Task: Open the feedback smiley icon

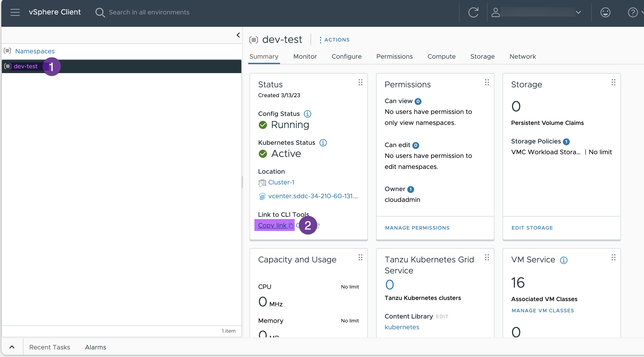Action: (x=605, y=12)
